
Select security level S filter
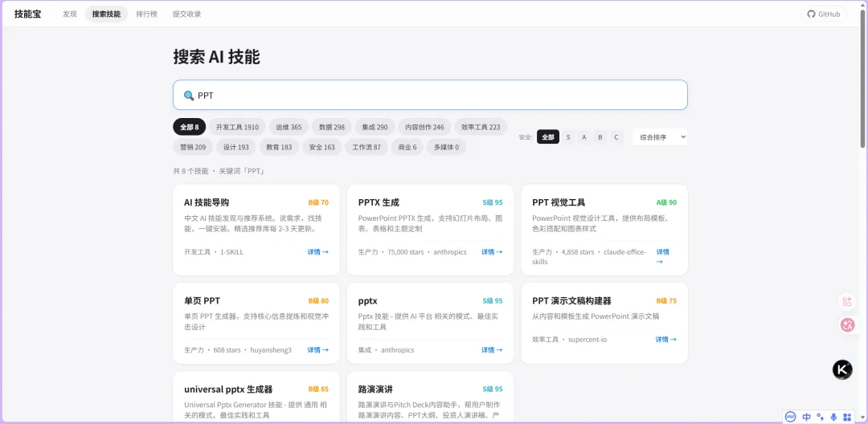click(x=568, y=137)
